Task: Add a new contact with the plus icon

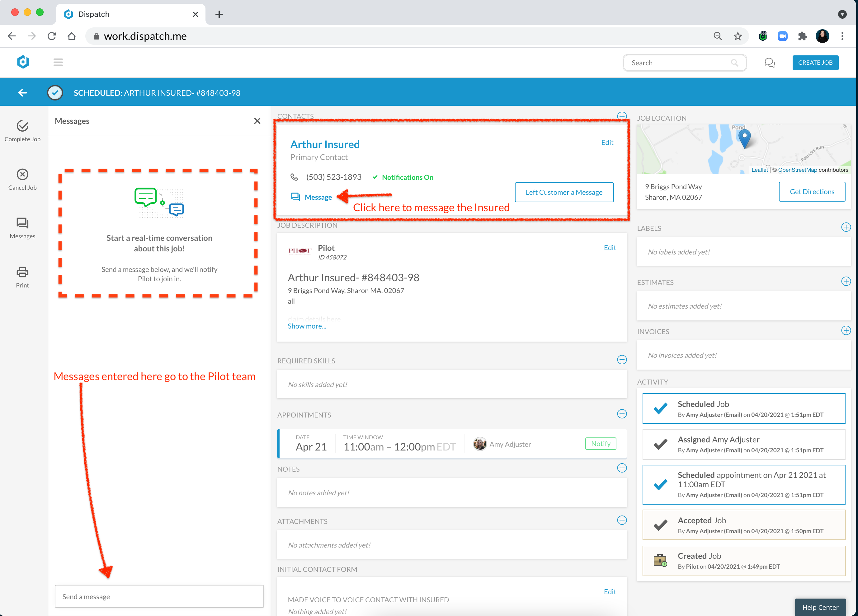Action: click(x=622, y=116)
